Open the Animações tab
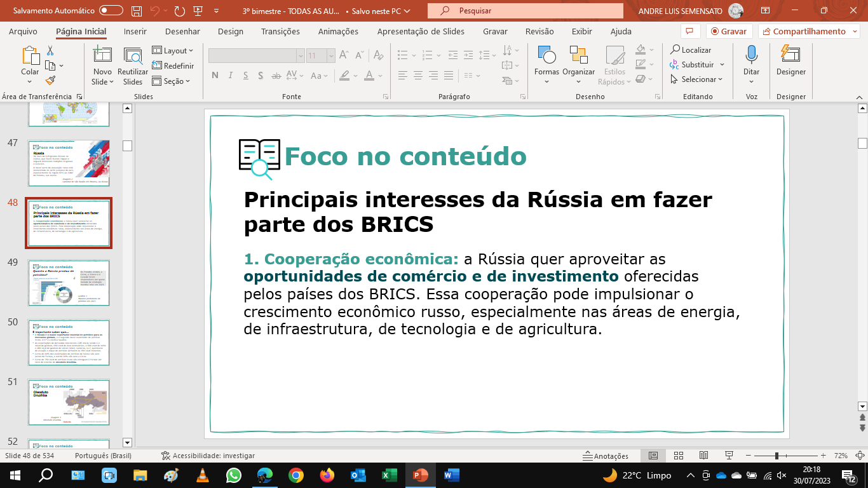868x488 pixels. click(x=338, y=31)
